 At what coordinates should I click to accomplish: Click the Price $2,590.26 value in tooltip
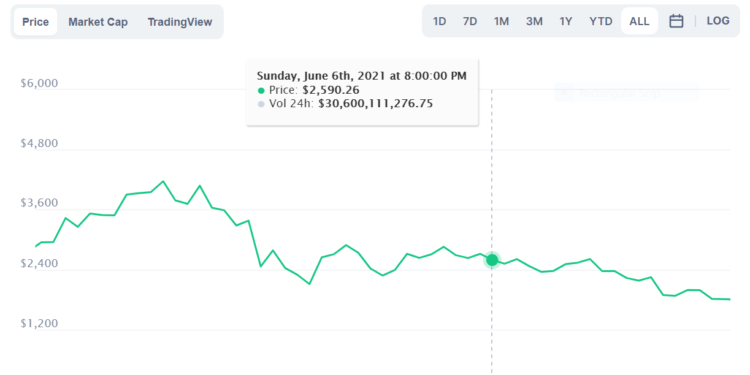click(331, 89)
